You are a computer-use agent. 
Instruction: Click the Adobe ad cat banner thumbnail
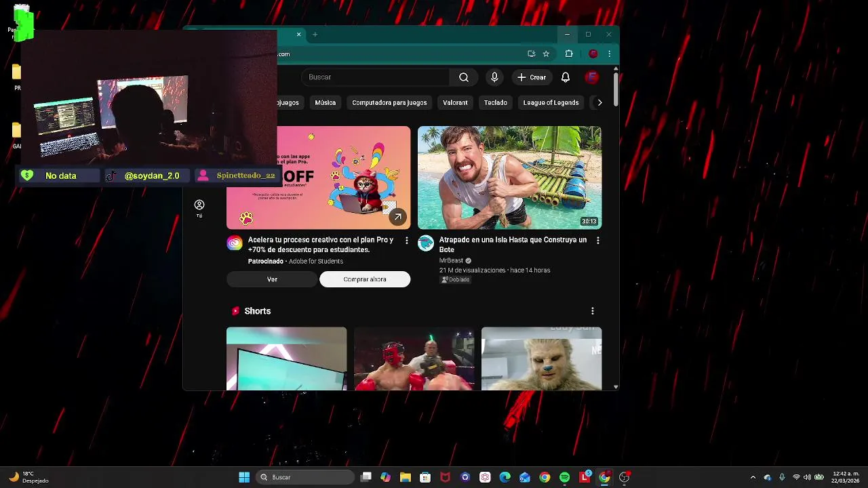[344, 178]
